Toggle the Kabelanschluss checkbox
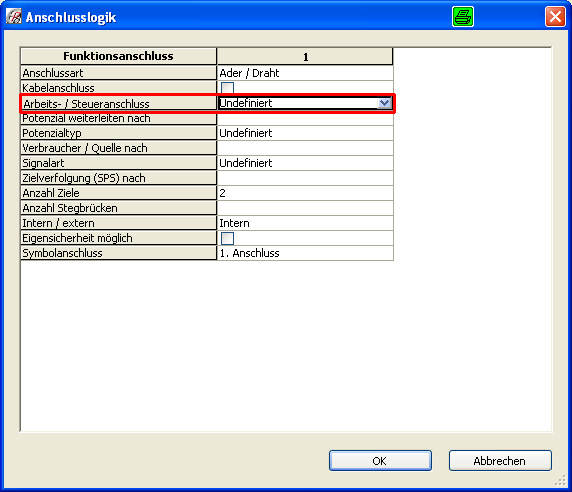 click(227, 88)
